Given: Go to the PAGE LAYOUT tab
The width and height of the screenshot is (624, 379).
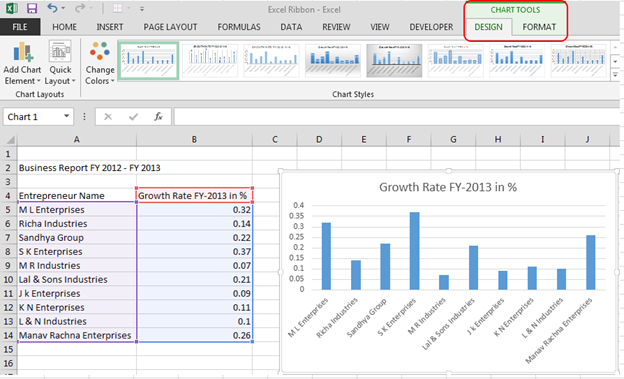Looking at the screenshot, I should [170, 27].
